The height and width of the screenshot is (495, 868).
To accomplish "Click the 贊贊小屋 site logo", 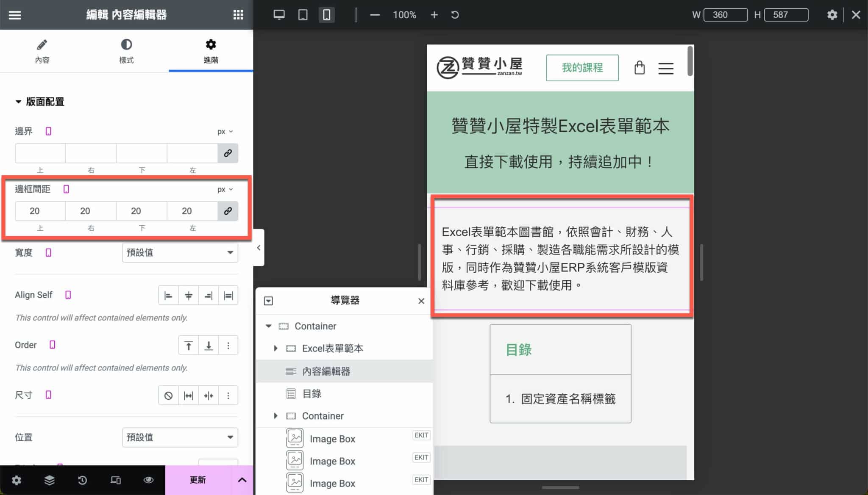I will 479,67.
